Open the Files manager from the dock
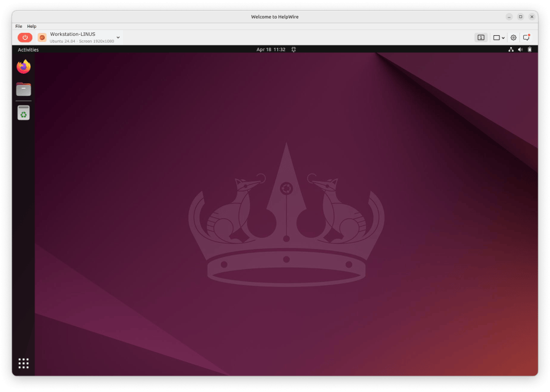This screenshot has width=550, height=392. point(23,89)
